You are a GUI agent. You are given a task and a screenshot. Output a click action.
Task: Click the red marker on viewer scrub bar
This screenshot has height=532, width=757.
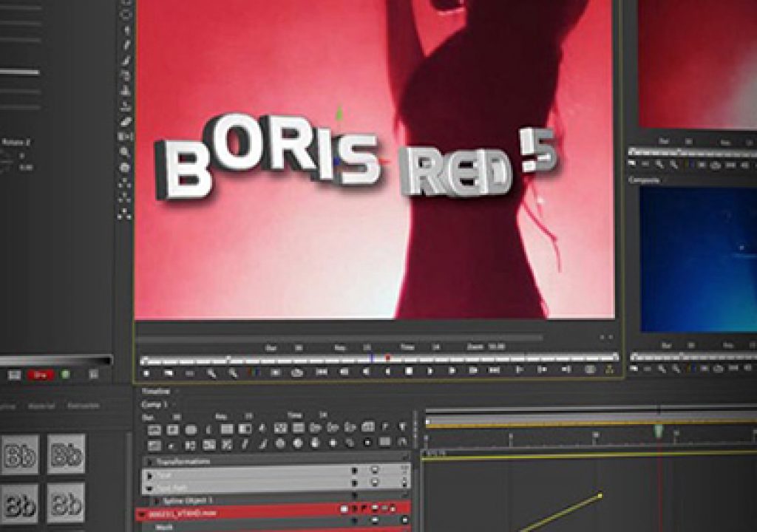387,358
